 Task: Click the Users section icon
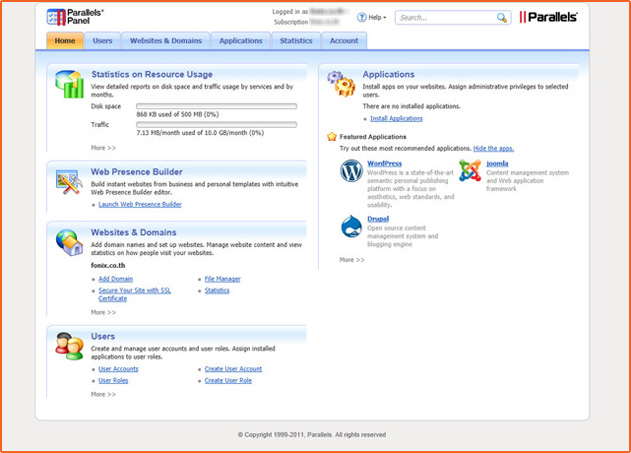pyautogui.click(x=69, y=345)
